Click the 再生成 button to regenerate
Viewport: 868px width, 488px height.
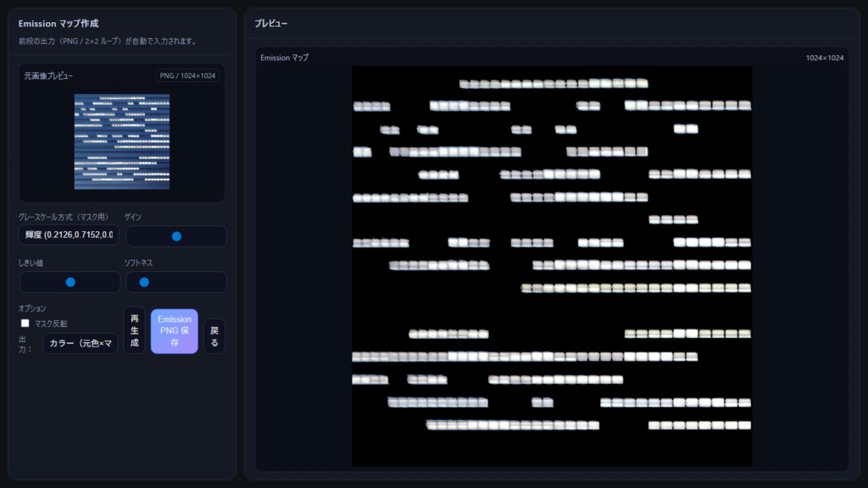[x=132, y=330]
